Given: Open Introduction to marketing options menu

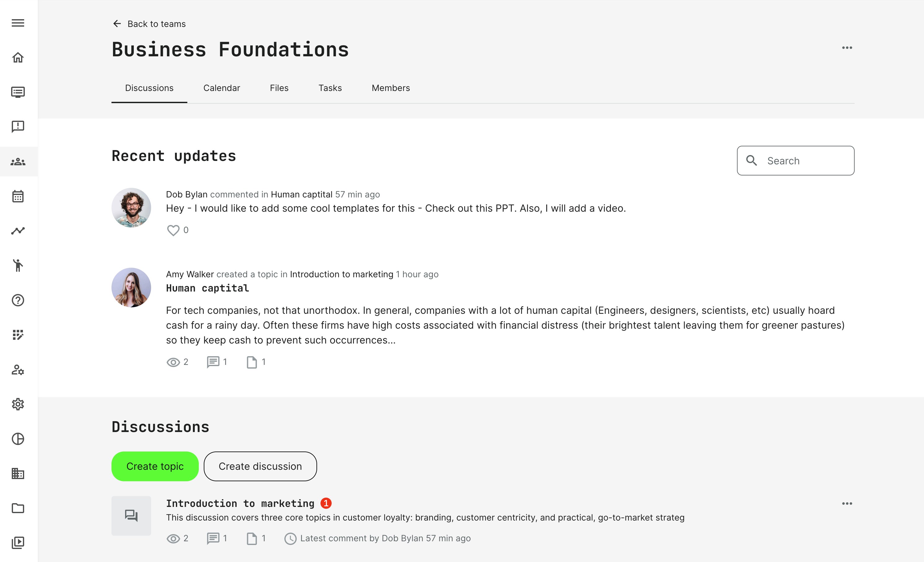Looking at the screenshot, I should click(847, 503).
